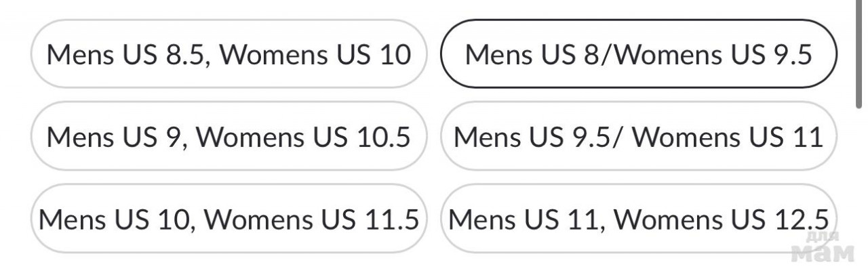The width and height of the screenshot is (868, 275).
Task: Choose the smallest mens shoe size listed
Action: point(639,54)
